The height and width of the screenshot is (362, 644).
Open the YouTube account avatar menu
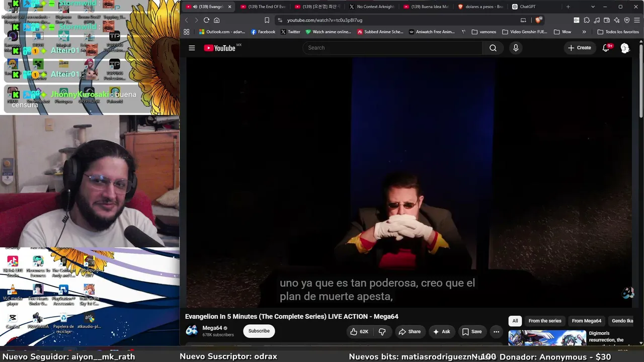point(625,48)
